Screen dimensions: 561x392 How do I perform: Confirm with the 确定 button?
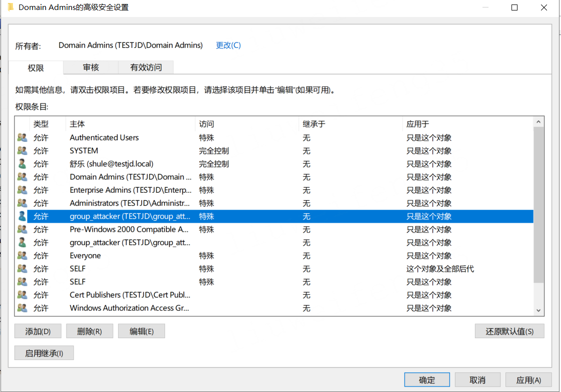[427, 380]
